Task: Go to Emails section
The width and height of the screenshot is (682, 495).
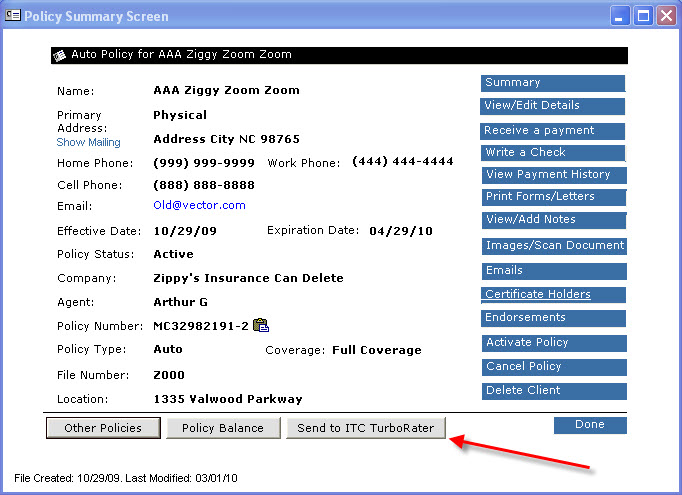Action: click(x=552, y=271)
